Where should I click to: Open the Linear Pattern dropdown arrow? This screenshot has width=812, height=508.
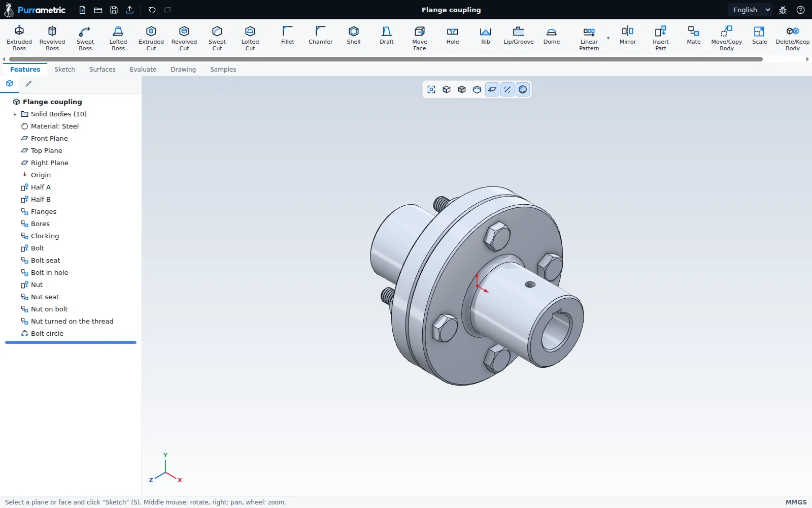click(x=608, y=38)
